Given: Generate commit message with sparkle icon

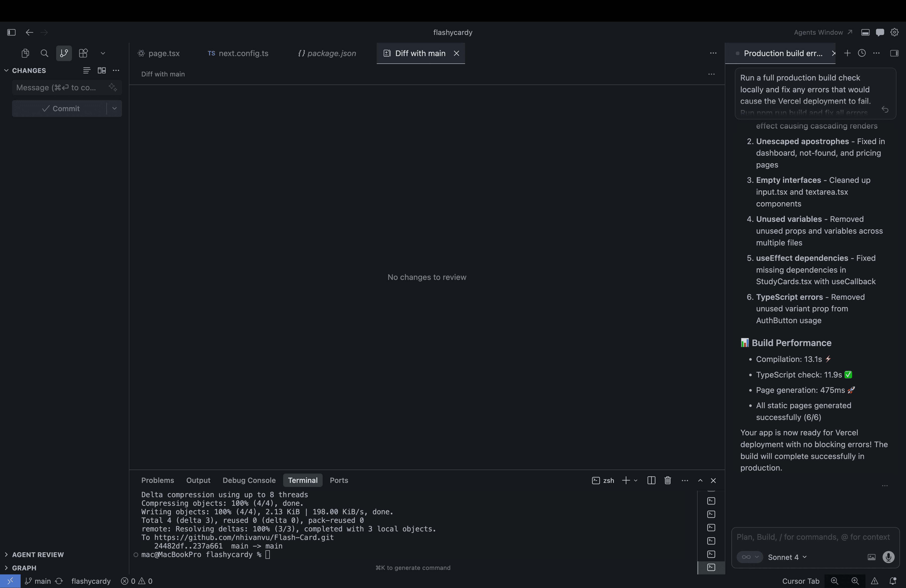Looking at the screenshot, I should point(113,88).
